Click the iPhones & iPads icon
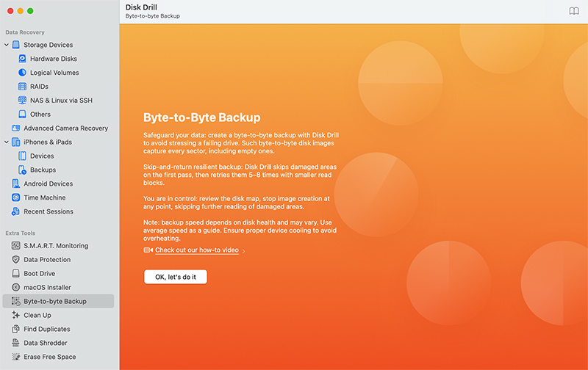Screen dimensions: 588x370 click(x=15, y=142)
